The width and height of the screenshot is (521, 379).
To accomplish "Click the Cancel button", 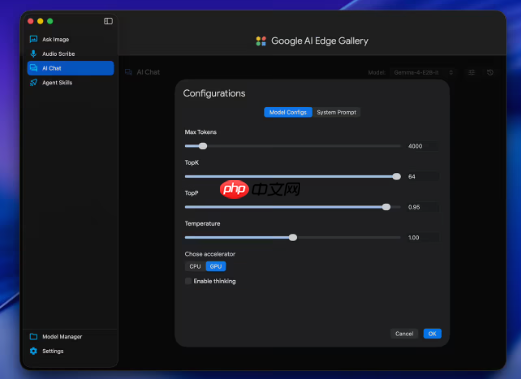I will coord(404,334).
